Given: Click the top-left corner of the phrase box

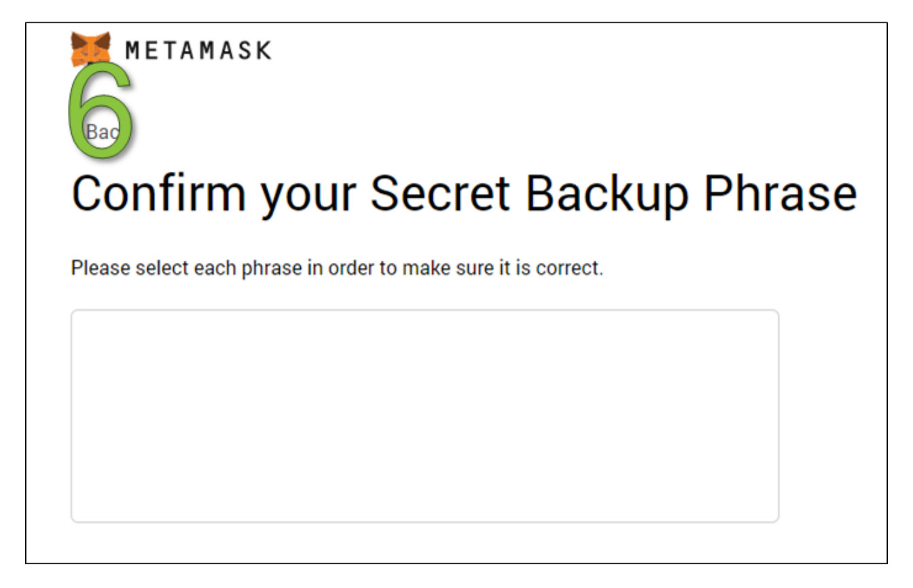Looking at the screenshot, I should point(75,314).
